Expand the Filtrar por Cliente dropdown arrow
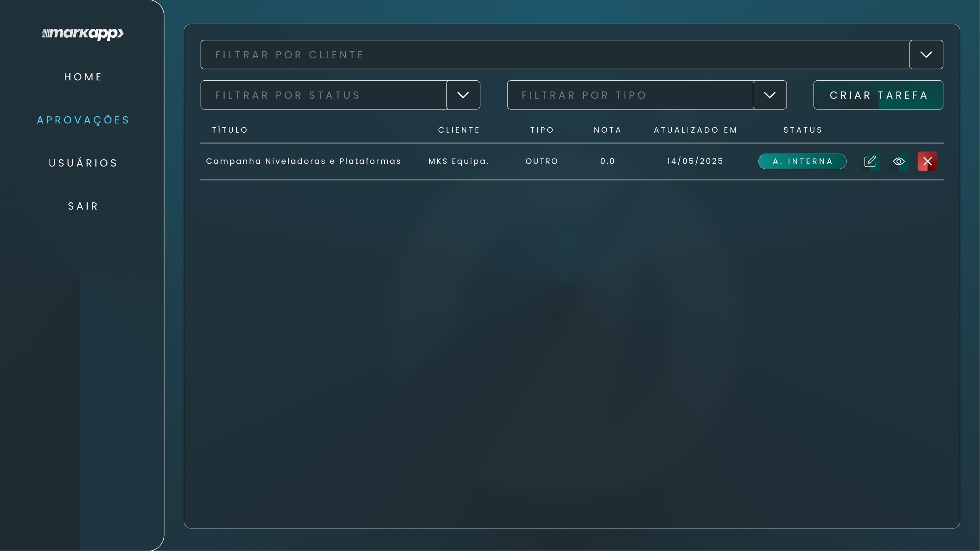Screen dimensions: 980x551 (x=926, y=54)
